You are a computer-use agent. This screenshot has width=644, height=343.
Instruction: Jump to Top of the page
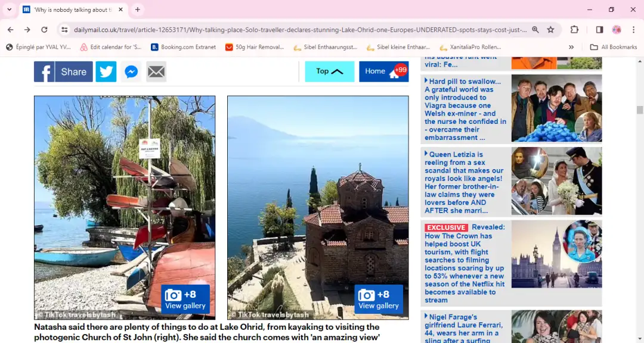[329, 71]
